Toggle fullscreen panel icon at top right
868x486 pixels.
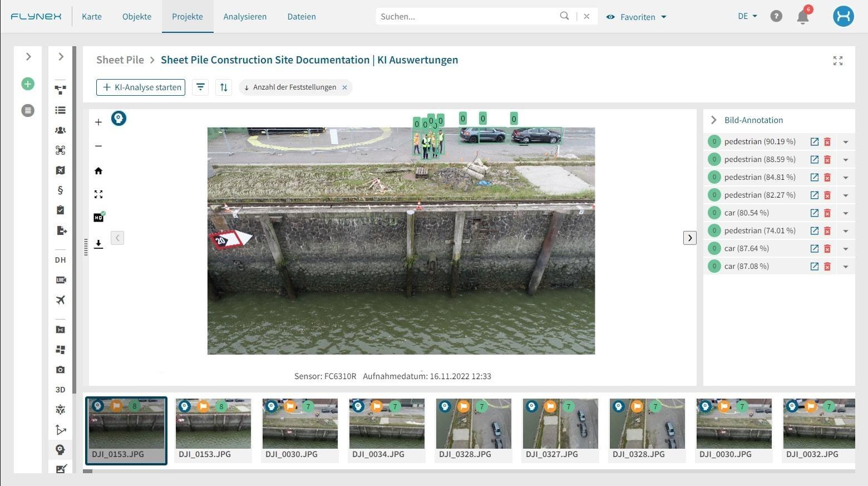(837, 61)
